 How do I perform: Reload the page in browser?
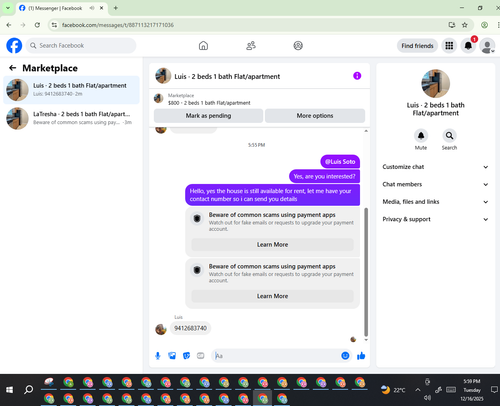pyautogui.click(x=37, y=25)
